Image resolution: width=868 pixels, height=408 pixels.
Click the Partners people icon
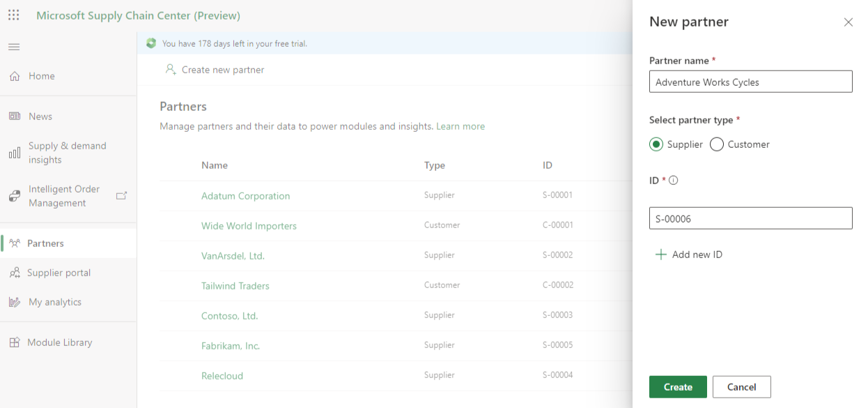[x=15, y=243]
